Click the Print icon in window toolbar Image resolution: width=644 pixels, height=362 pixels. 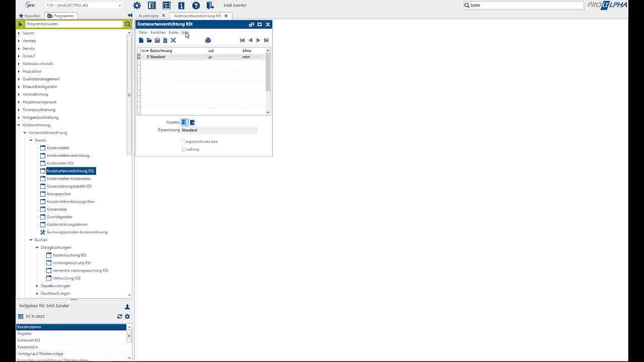[208, 40]
